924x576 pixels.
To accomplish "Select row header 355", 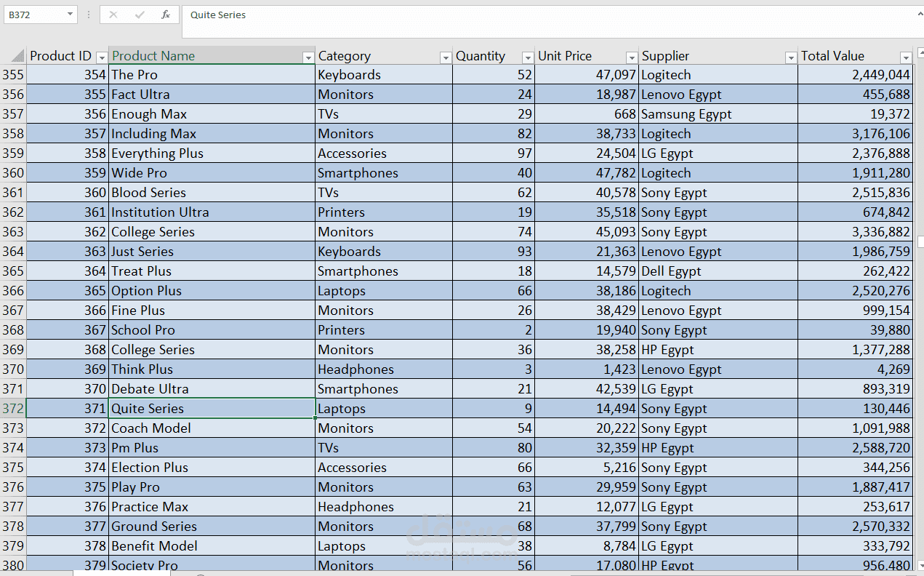I will click(13, 75).
